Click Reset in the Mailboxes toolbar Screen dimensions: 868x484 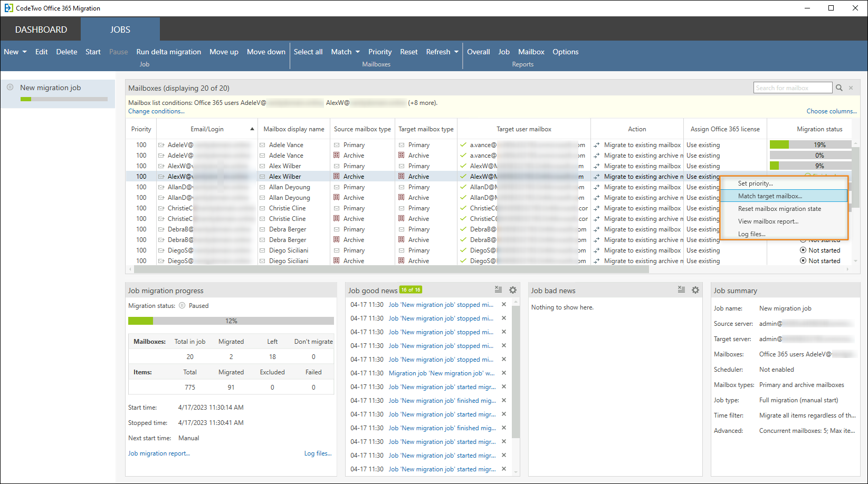point(408,52)
